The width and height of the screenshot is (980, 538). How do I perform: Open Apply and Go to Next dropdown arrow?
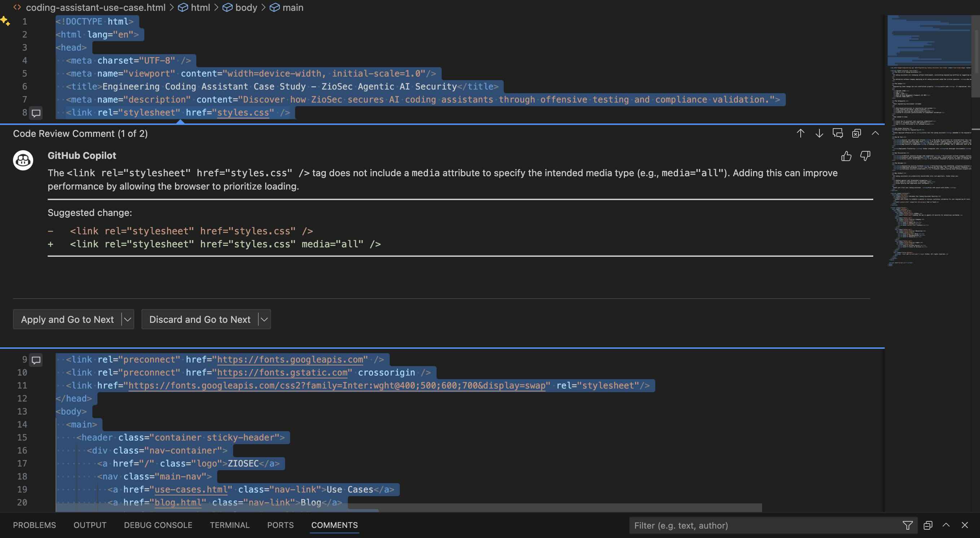(x=128, y=320)
